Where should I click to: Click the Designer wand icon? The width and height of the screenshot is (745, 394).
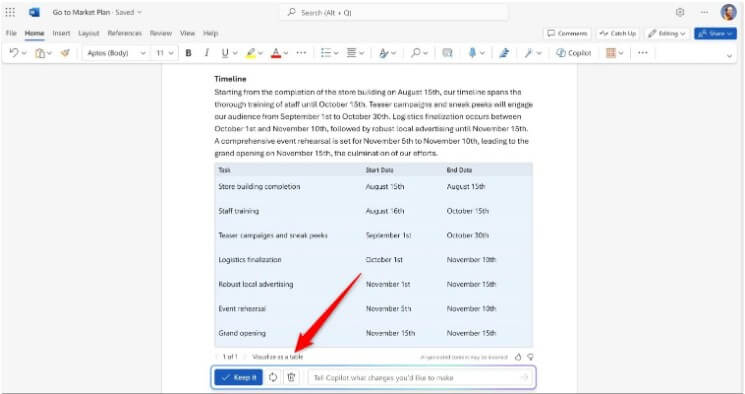(x=529, y=53)
